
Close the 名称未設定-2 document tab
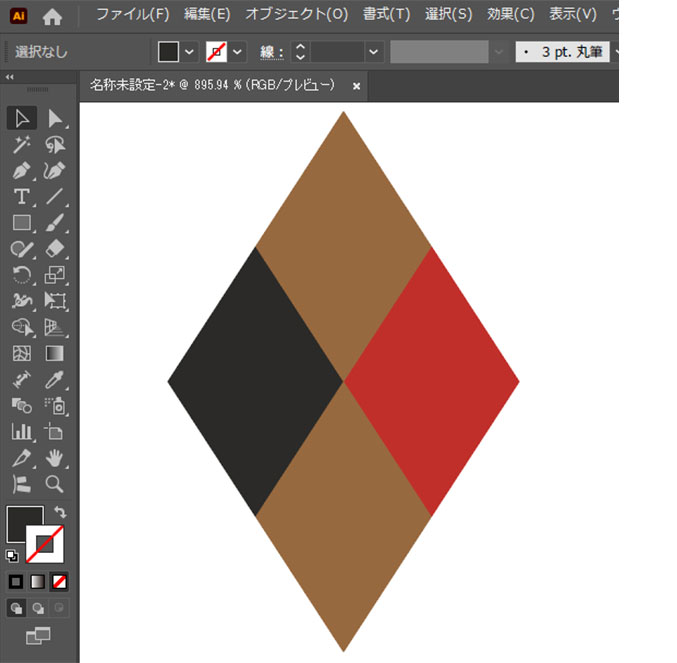coord(356,86)
